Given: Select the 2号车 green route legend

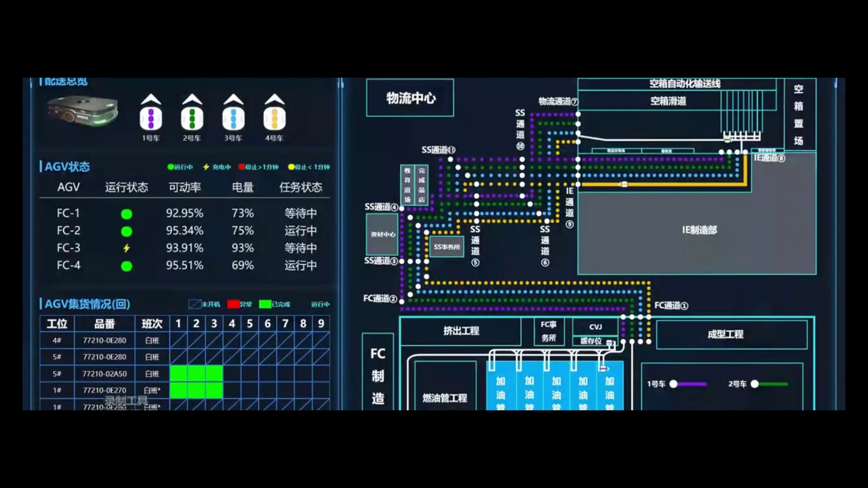Looking at the screenshot, I should 758,384.
